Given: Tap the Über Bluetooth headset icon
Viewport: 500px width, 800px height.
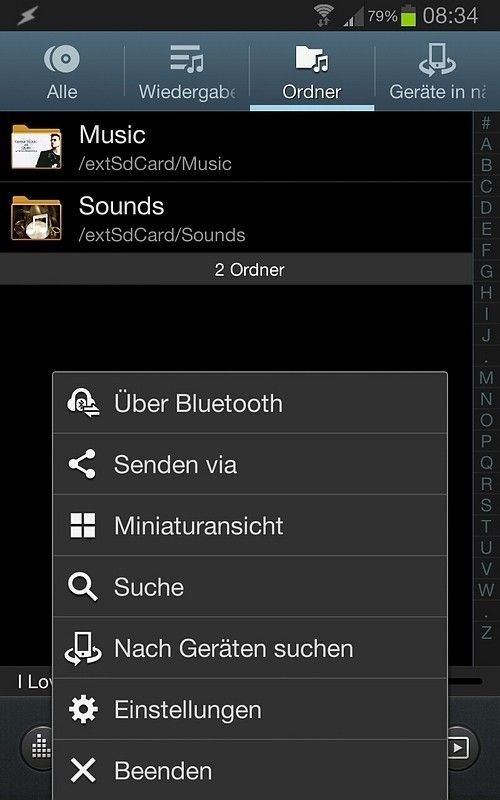Looking at the screenshot, I should pos(83,403).
